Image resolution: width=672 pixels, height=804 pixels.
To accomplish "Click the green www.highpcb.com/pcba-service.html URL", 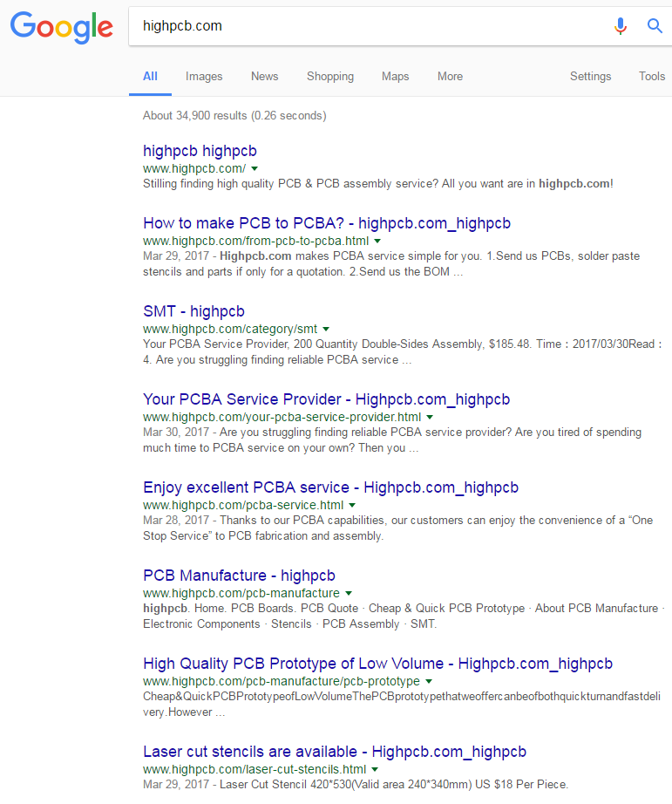I will 243,506.
